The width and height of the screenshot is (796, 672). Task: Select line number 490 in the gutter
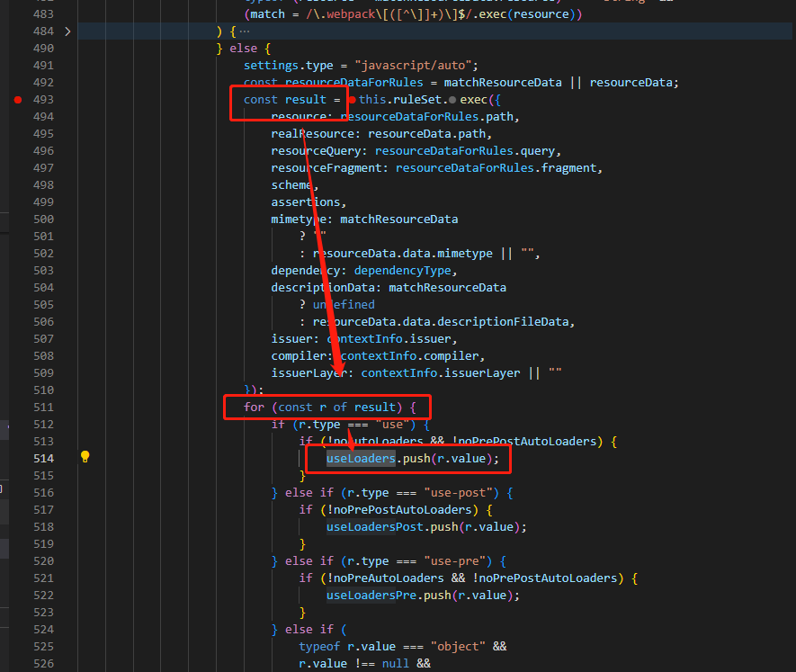pyautogui.click(x=45, y=47)
